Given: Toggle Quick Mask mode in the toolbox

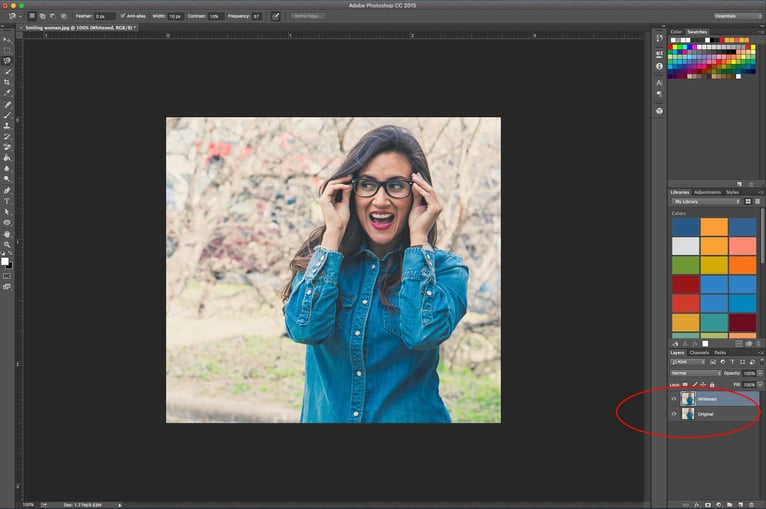Looking at the screenshot, I should point(7,276).
